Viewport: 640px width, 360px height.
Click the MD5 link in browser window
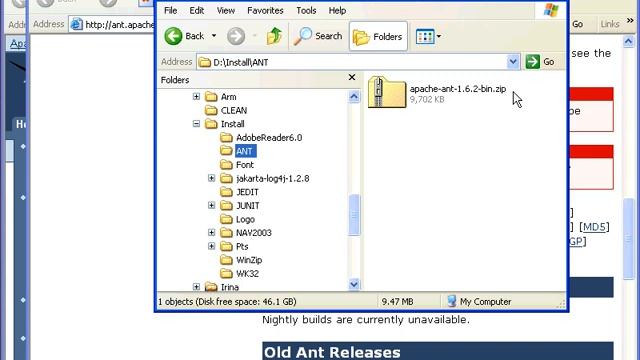pyautogui.click(x=594, y=227)
